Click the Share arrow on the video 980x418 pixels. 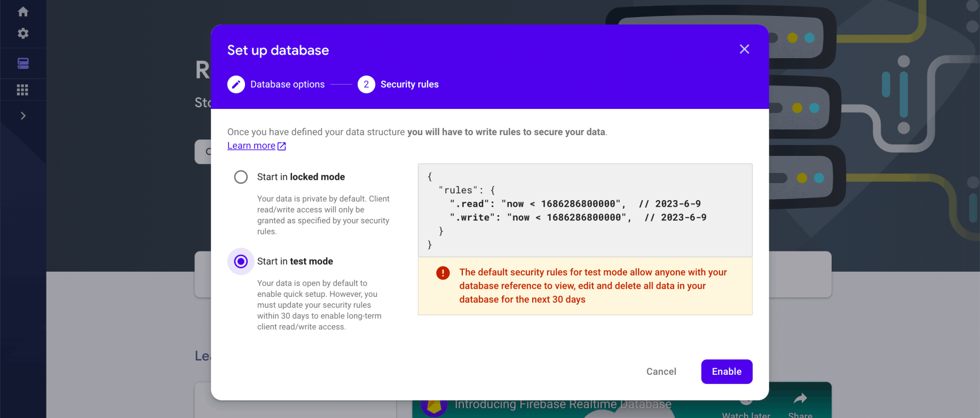coord(800,399)
